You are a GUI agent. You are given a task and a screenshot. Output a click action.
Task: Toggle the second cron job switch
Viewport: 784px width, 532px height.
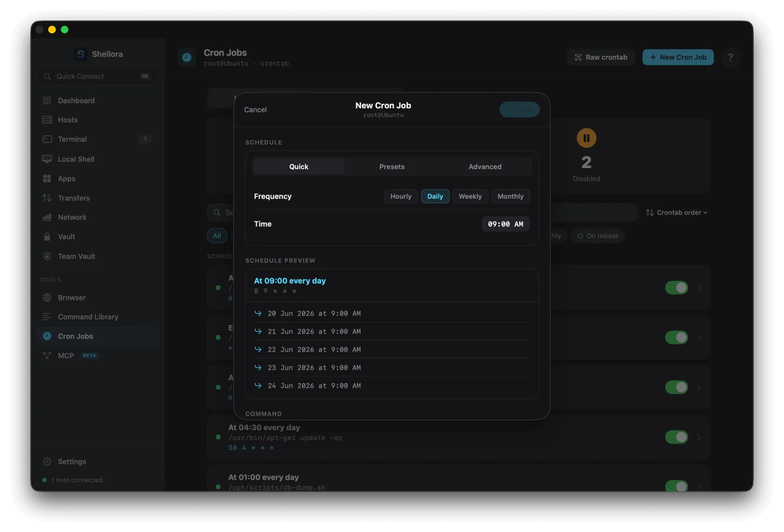coord(676,337)
